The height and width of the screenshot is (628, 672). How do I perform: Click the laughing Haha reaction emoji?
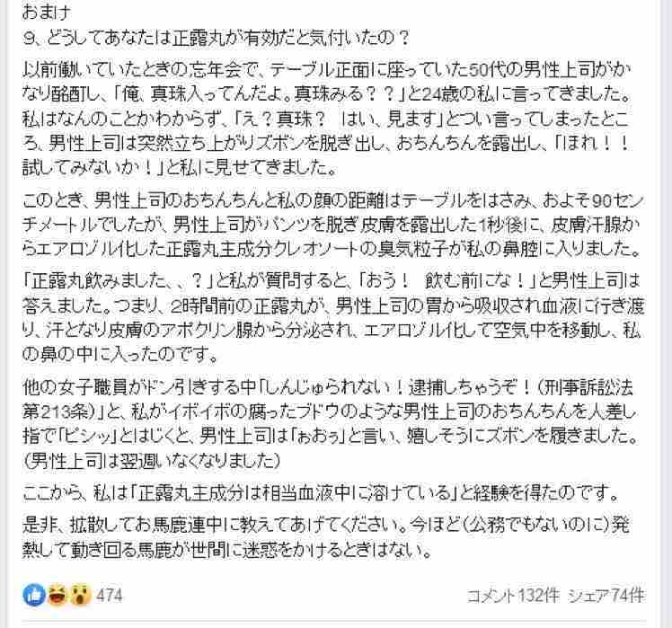tap(57, 595)
